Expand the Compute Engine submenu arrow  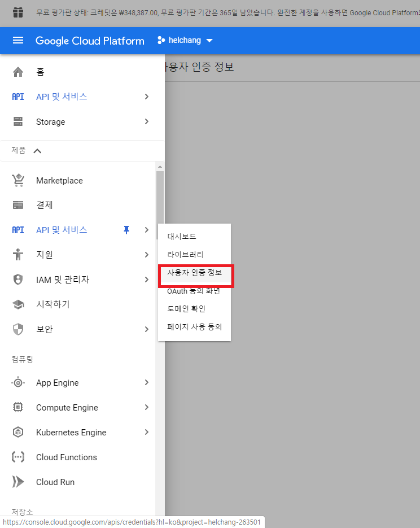click(x=146, y=408)
